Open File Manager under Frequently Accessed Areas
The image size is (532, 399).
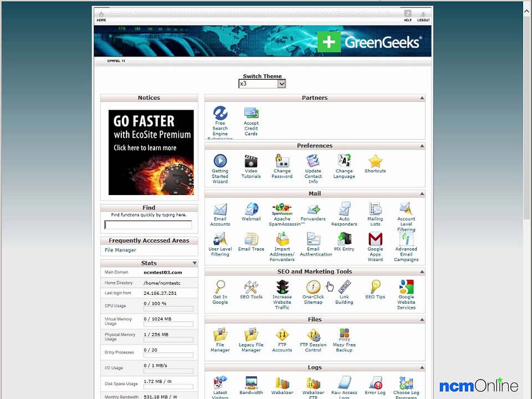(x=120, y=250)
